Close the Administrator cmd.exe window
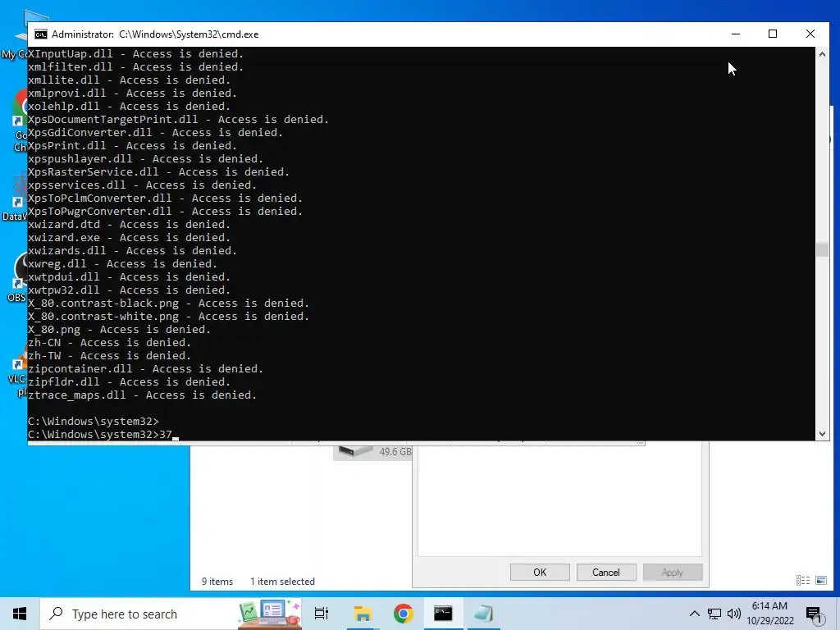 pos(810,34)
